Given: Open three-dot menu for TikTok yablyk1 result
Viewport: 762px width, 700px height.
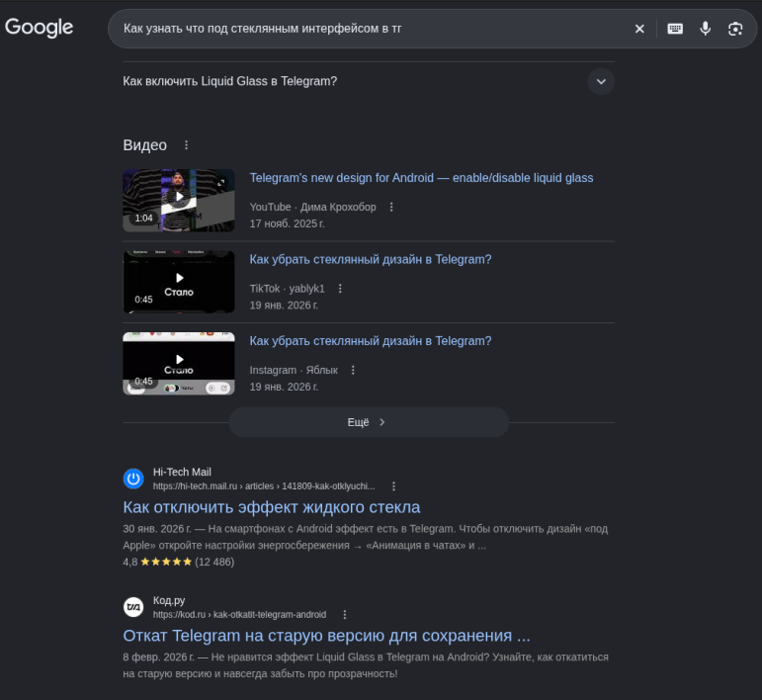Looking at the screenshot, I should [x=340, y=289].
